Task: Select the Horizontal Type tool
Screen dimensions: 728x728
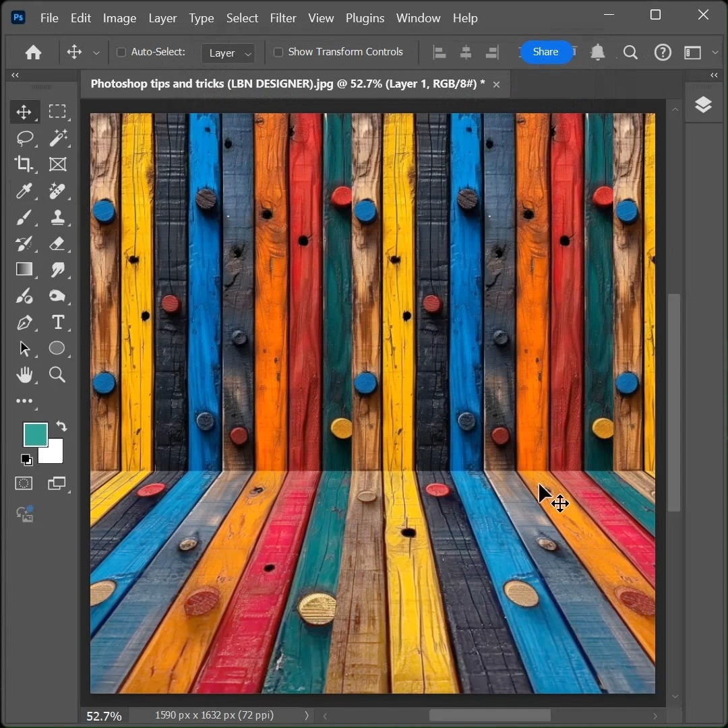Action: pyautogui.click(x=58, y=322)
